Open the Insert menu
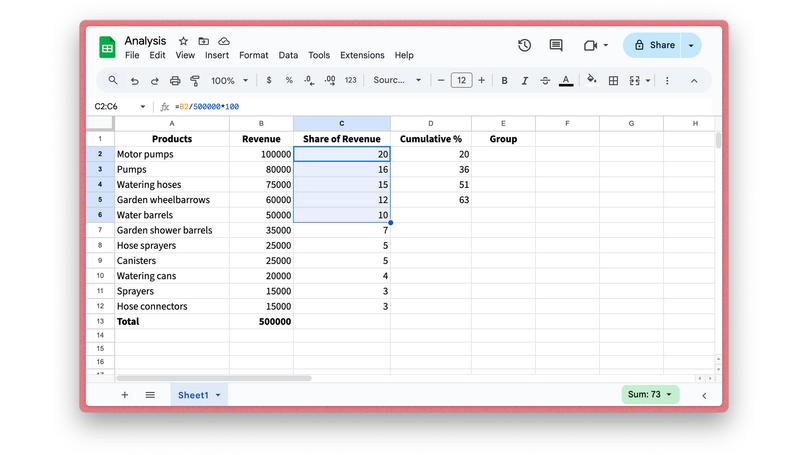 (x=217, y=55)
